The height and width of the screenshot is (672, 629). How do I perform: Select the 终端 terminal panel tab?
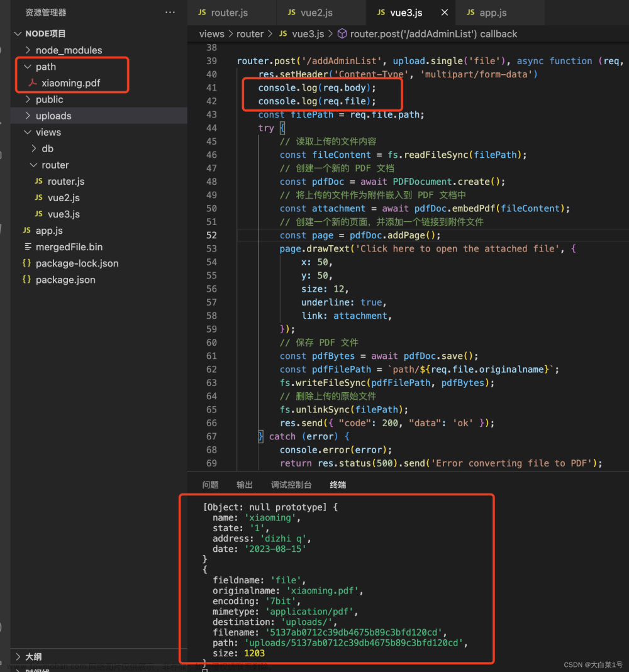pos(338,485)
